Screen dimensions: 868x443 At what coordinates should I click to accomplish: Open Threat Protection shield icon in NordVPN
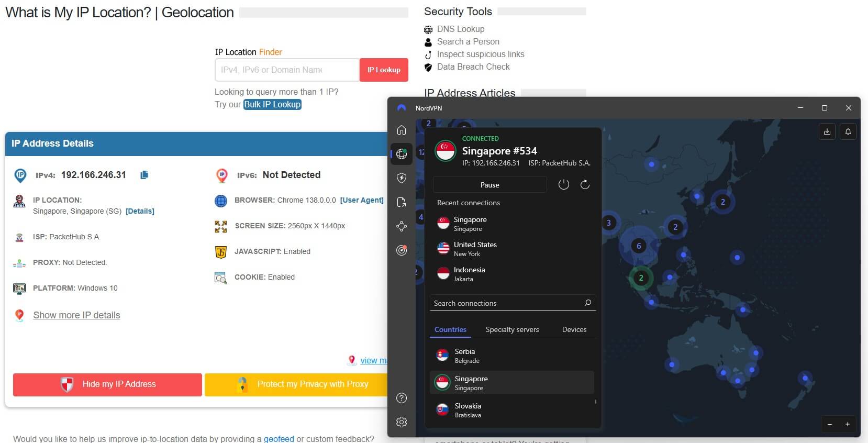tap(402, 178)
